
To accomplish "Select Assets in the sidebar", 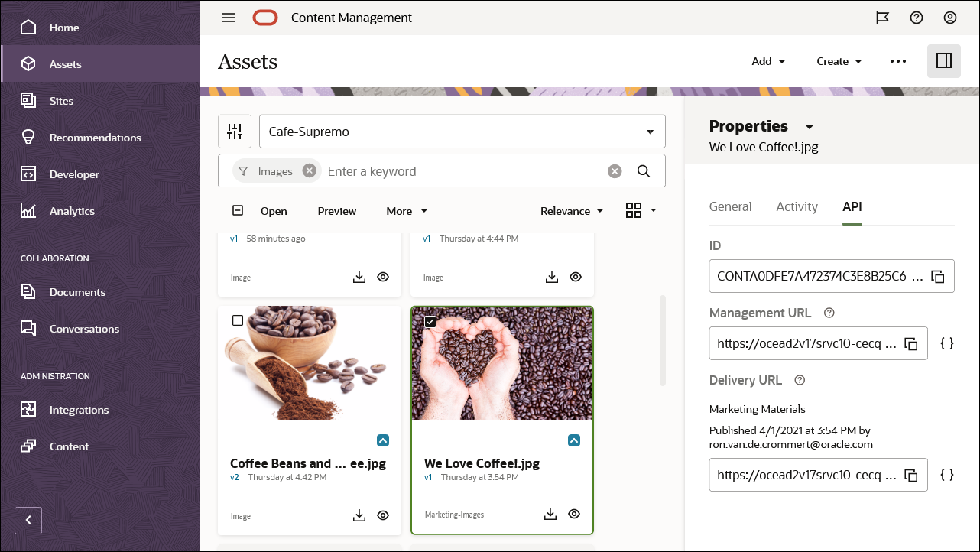I will click(x=100, y=64).
